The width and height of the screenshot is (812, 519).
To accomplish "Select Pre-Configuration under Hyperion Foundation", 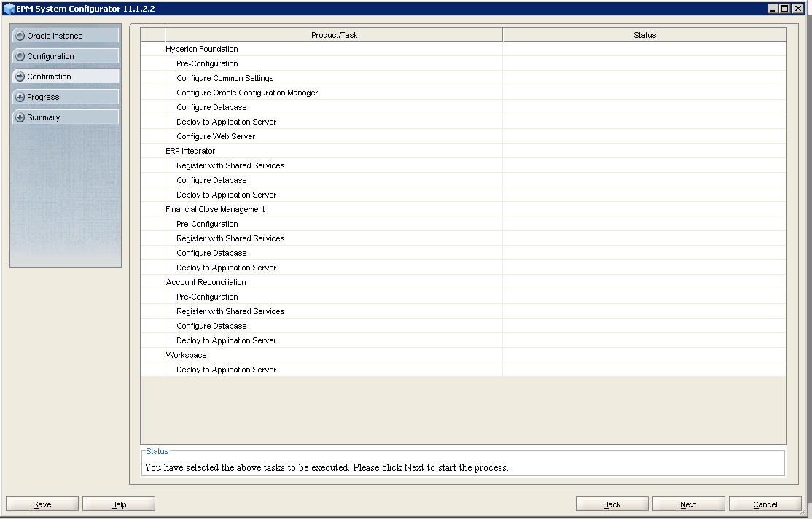I will (464, 63).
